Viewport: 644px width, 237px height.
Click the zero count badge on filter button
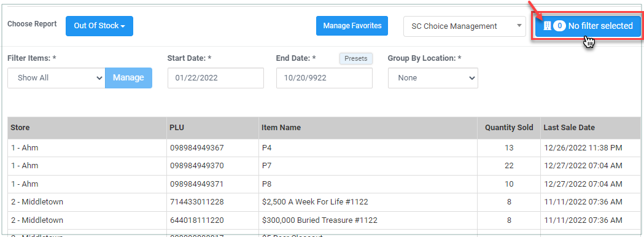click(x=559, y=26)
